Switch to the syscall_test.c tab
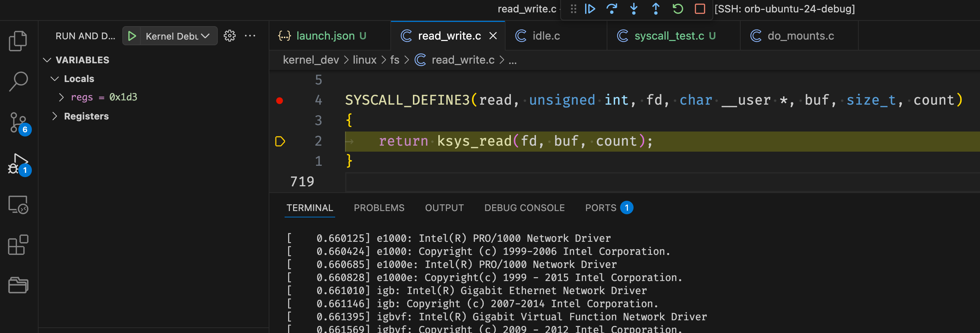This screenshot has width=980, height=333. coord(669,36)
